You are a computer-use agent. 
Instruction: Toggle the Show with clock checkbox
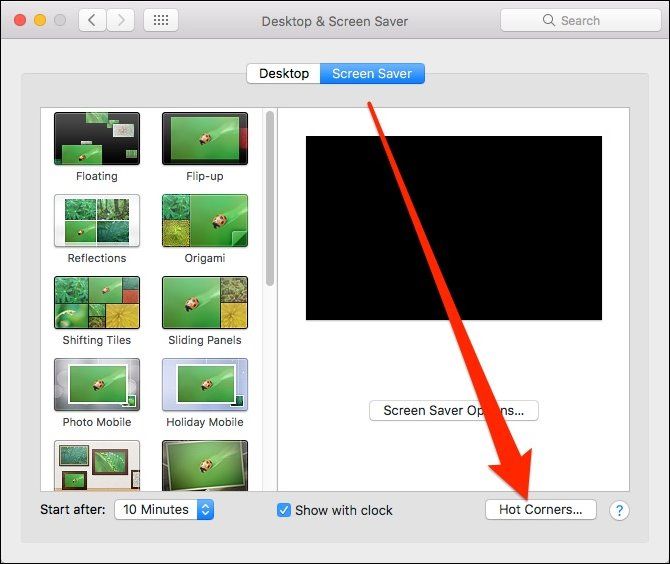coord(283,510)
